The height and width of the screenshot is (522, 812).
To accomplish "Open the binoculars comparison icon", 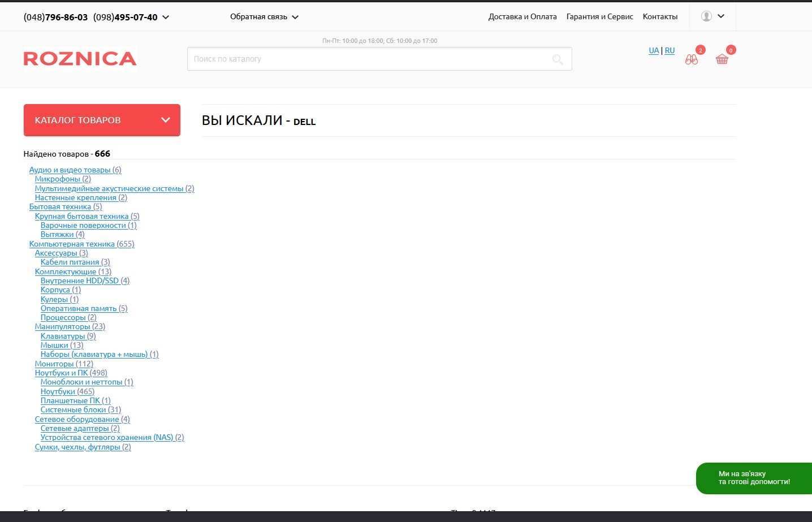I will click(692, 59).
